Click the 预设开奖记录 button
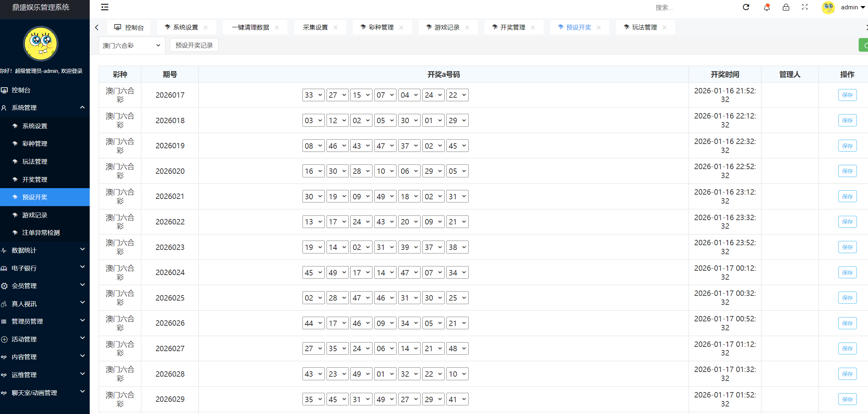The image size is (868, 414). point(194,45)
